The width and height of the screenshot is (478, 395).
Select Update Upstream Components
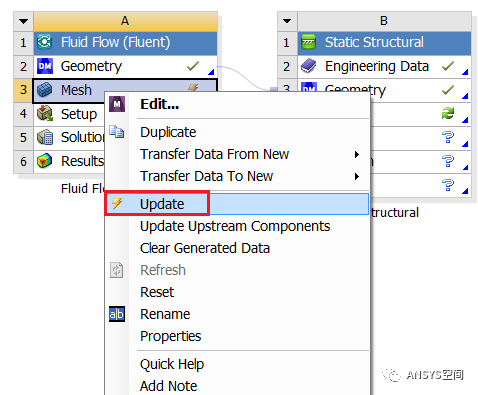(x=235, y=226)
